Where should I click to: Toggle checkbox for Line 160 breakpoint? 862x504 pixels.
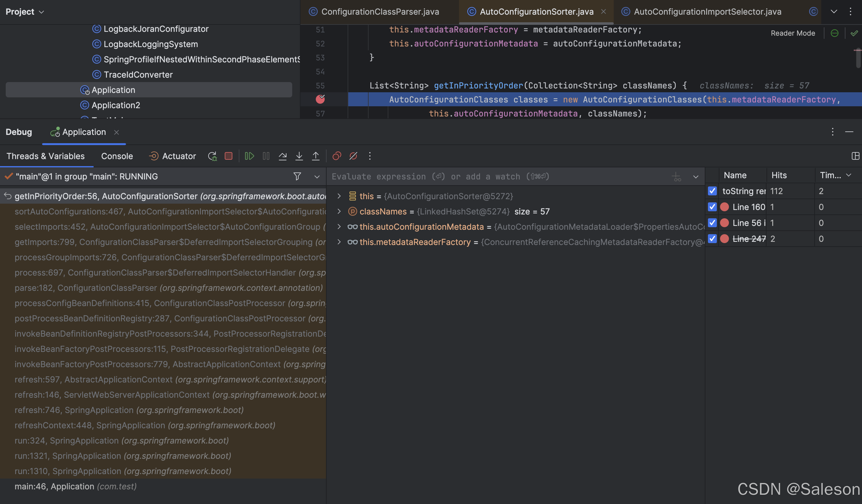pyautogui.click(x=712, y=207)
